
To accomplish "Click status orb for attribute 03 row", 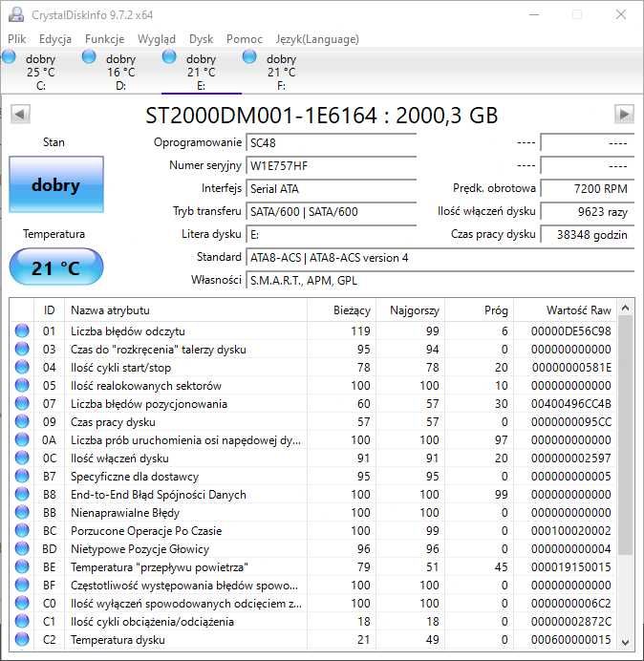I will pyautogui.click(x=22, y=349).
